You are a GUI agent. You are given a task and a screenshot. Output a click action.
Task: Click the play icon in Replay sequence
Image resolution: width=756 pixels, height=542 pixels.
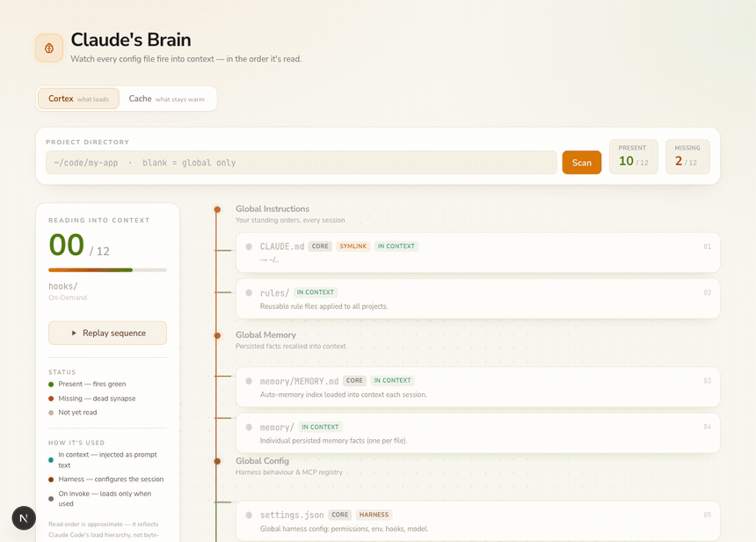pos(74,333)
